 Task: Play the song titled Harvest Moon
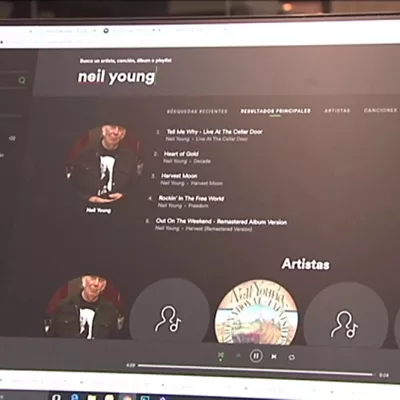pyautogui.click(x=179, y=176)
